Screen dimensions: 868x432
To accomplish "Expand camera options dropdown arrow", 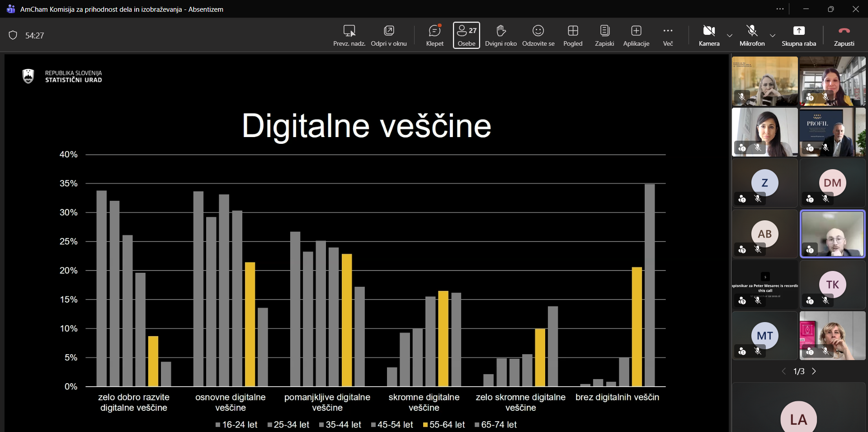I will (730, 35).
